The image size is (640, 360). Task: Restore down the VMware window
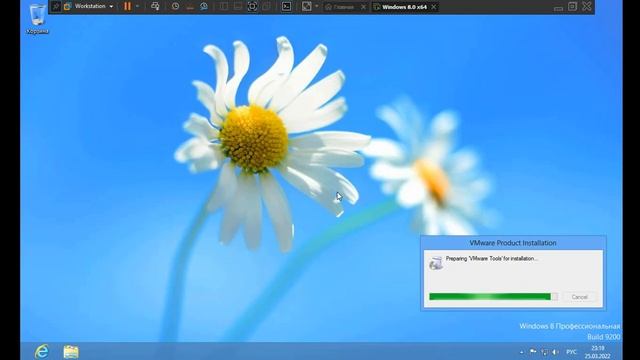coord(572,7)
